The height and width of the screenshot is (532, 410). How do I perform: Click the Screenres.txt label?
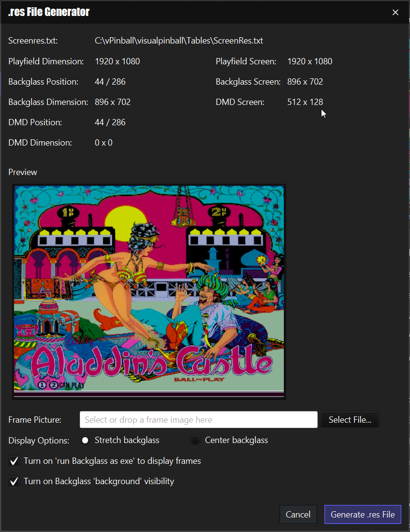tap(33, 41)
